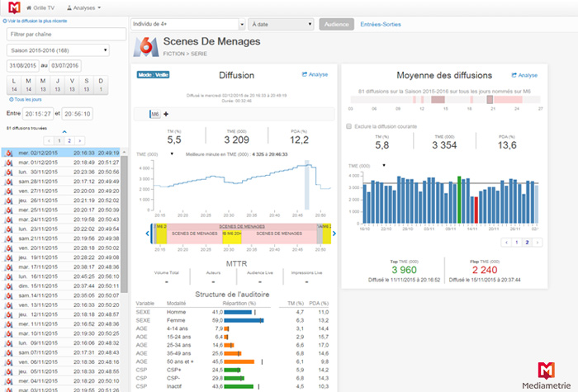The image size is (578, 392).
Task: Select the lun. 30/11/2015 diffusion row
Action: pos(62,172)
